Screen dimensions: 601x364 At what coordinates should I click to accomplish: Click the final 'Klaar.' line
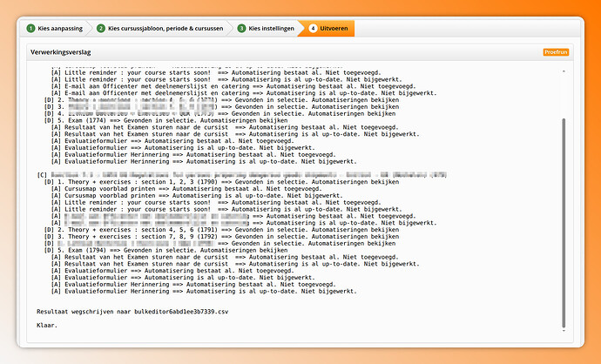(47, 326)
